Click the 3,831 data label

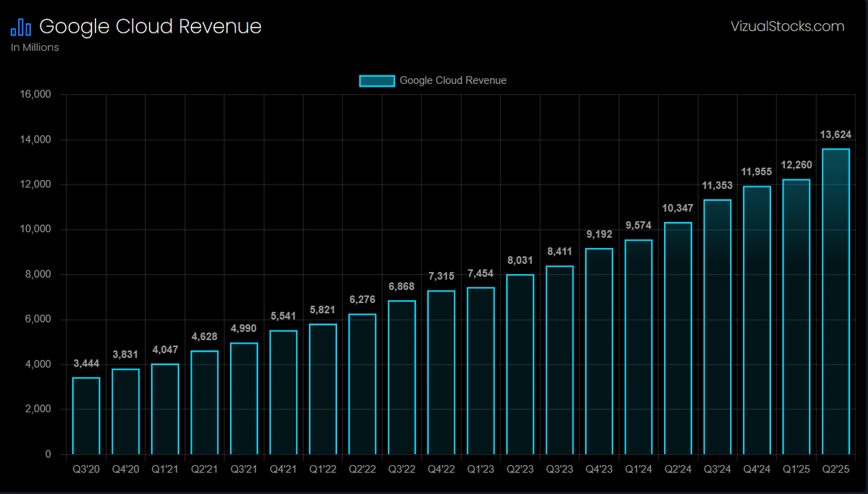click(x=126, y=354)
